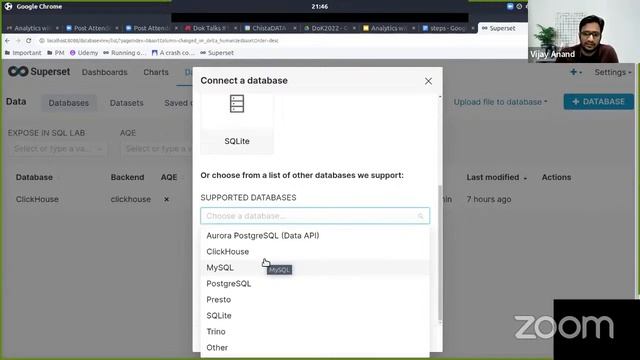Image resolution: width=640 pixels, height=360 pixels.
Task: Sort by Last modified column
Action: 496,178
